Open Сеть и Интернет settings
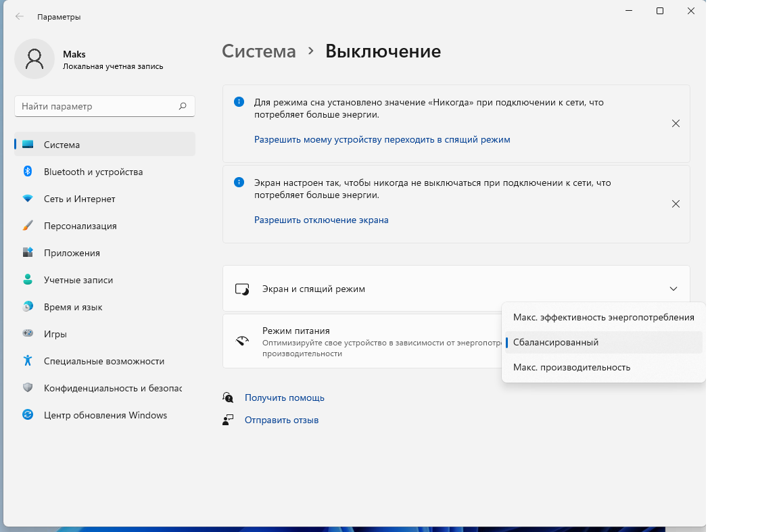 click(80, 199)
